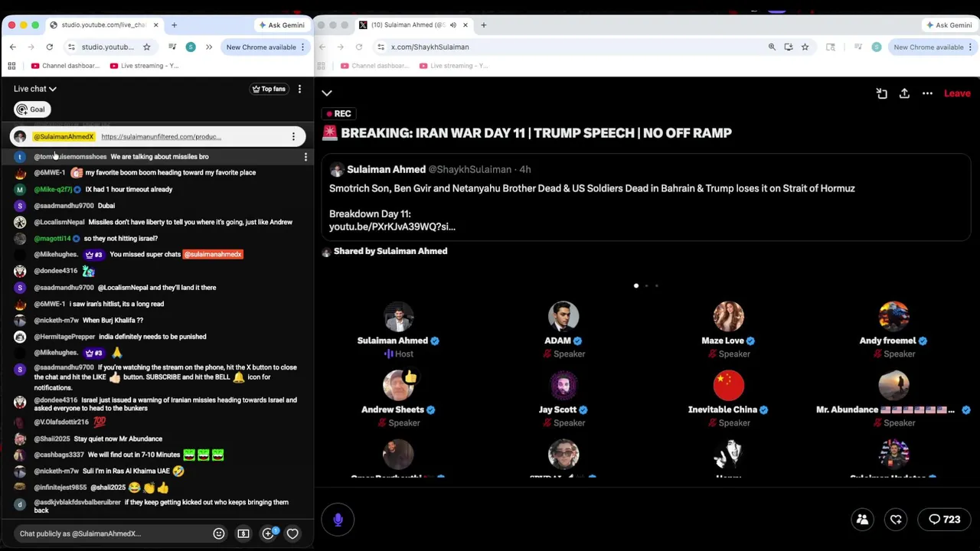
Task: Share the X space with upload icon
Action: pos(904,93)
